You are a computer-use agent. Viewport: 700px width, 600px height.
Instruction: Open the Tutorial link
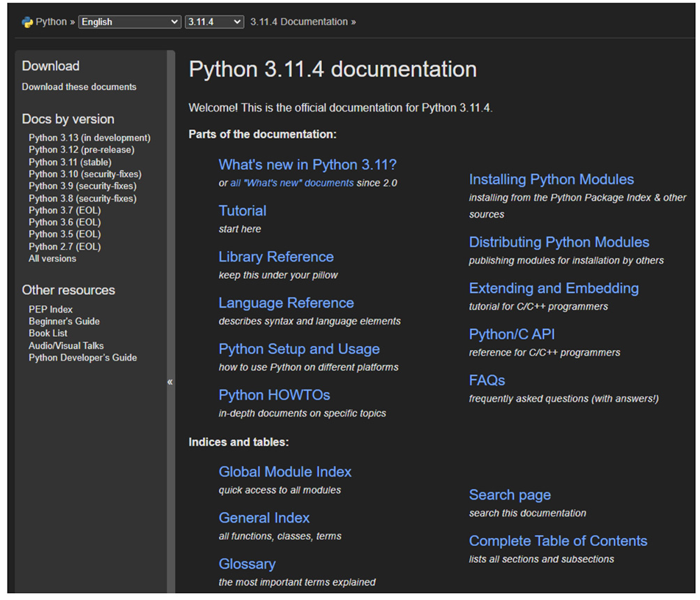click(x=243, y=211)
